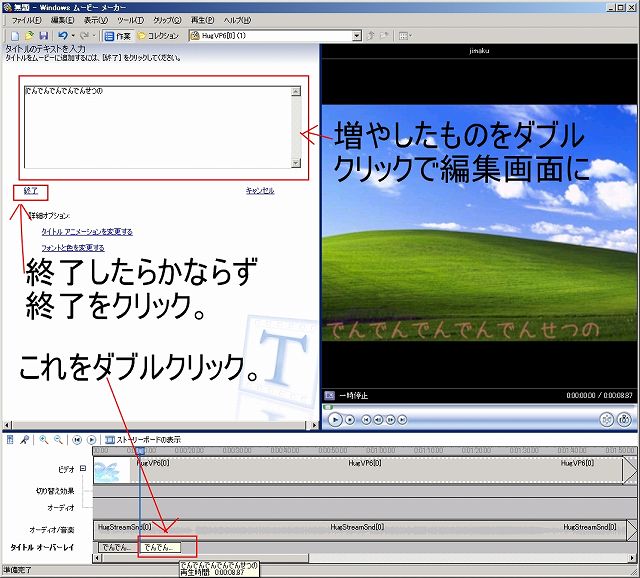
Task: Click the Take Picture camera icon
Action: 624,419
